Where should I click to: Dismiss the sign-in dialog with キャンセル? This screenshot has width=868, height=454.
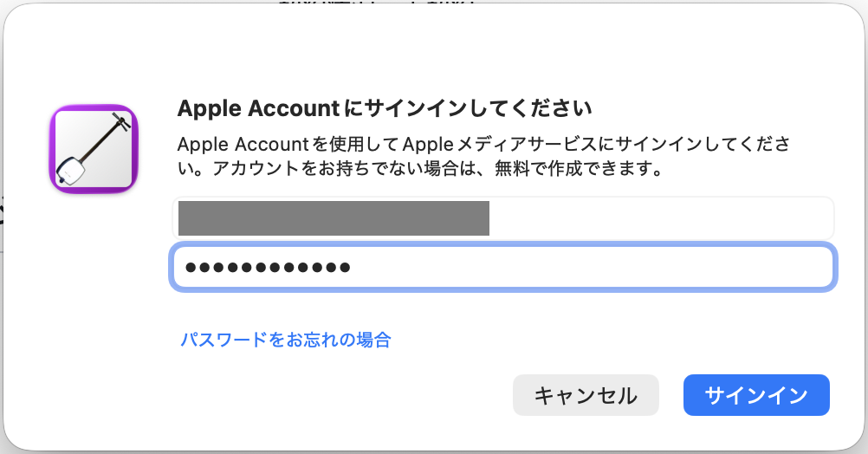[586, 395]
